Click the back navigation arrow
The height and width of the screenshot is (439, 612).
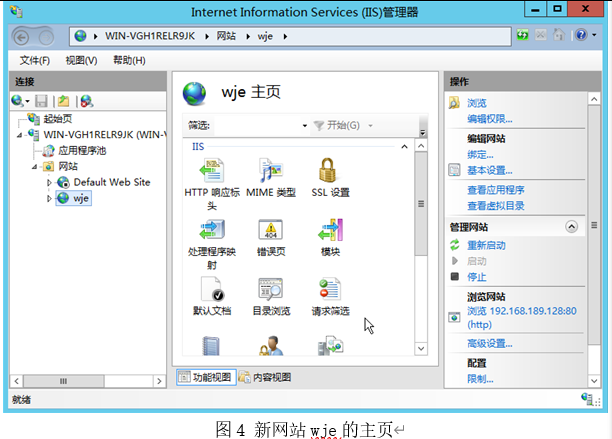point(21,37)
